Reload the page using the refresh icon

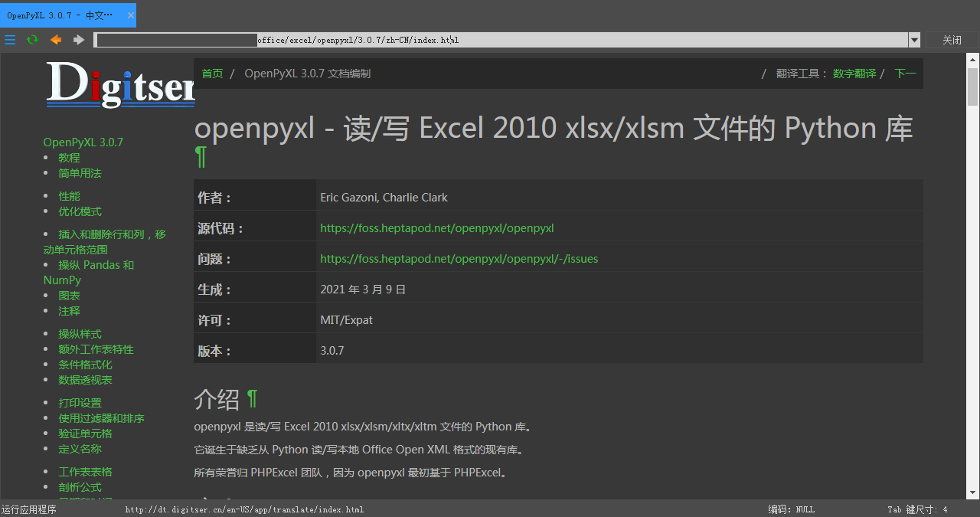(x=32, y=39)
